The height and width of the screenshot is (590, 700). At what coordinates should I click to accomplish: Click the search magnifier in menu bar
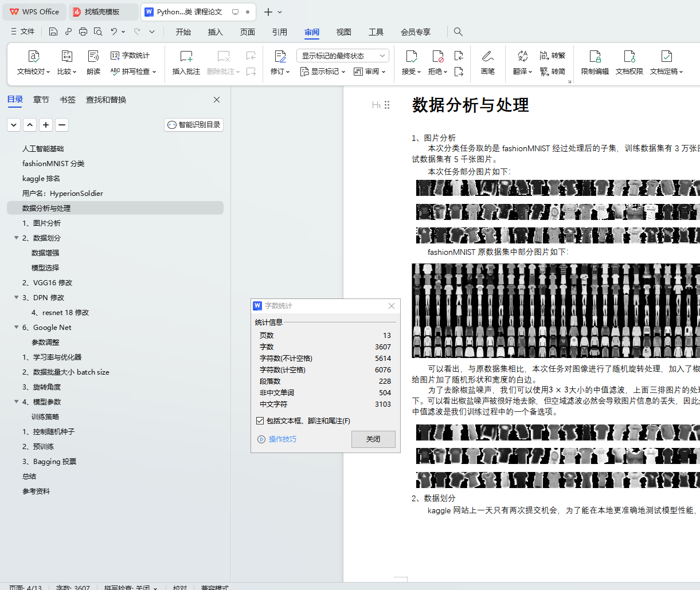point(458,32)
